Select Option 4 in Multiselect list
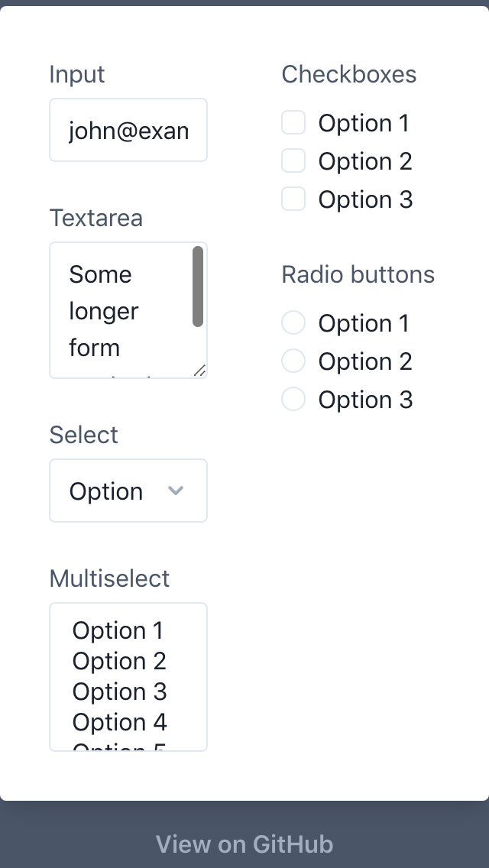Viewport: 489px width, 868px height. 119,722
